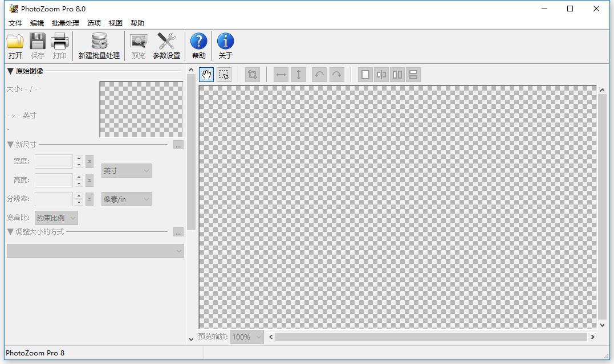Open the 帮助 menu in the menu bar
The image size is (614, 364).
137,23
